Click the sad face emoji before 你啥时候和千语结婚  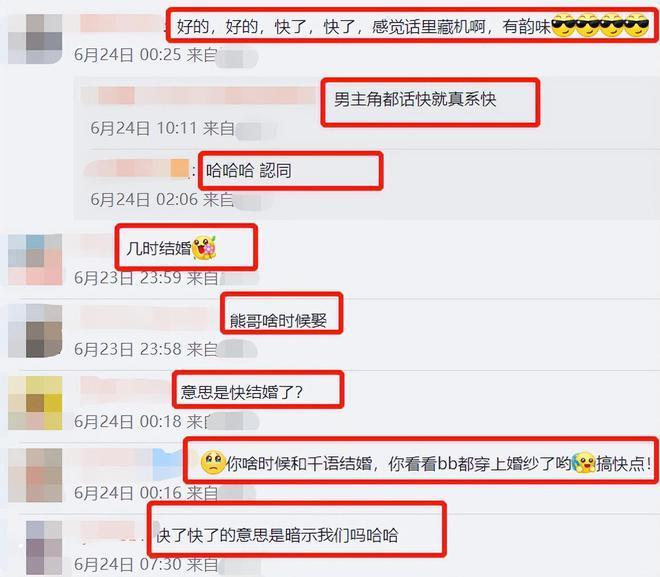click(213, 463)
